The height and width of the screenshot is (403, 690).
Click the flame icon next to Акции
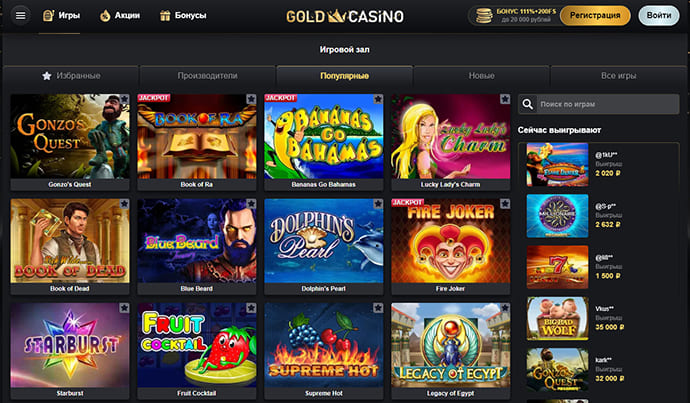coord(105,15)
